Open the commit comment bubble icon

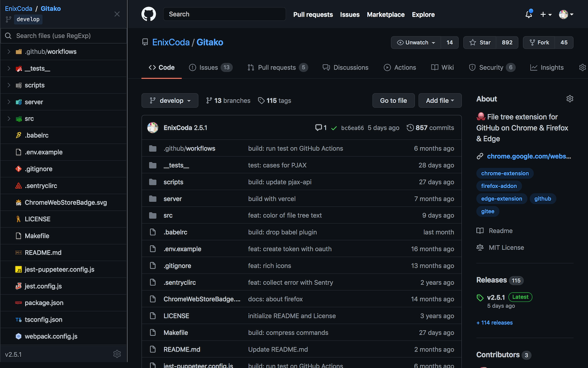(x=318, y=127)
